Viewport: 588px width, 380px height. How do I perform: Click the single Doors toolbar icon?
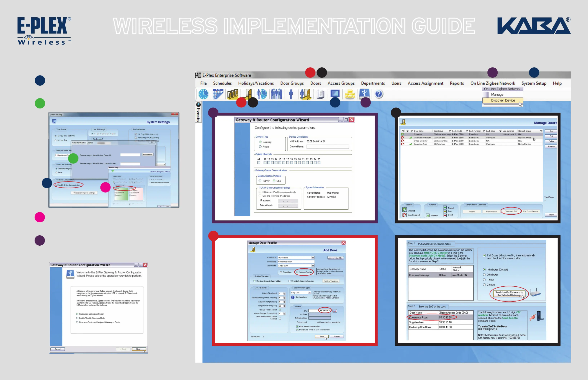(x=248, y=94)
